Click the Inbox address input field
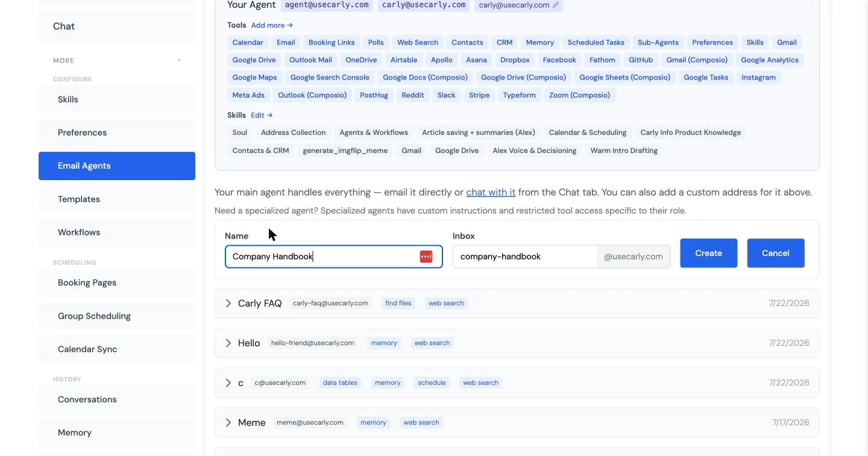The height and width of the screenshot is (456, 868). [525, 257]
